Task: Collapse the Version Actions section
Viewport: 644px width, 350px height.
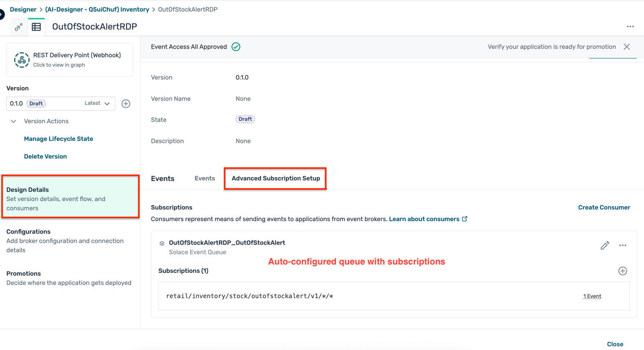Action: point(14,121)
